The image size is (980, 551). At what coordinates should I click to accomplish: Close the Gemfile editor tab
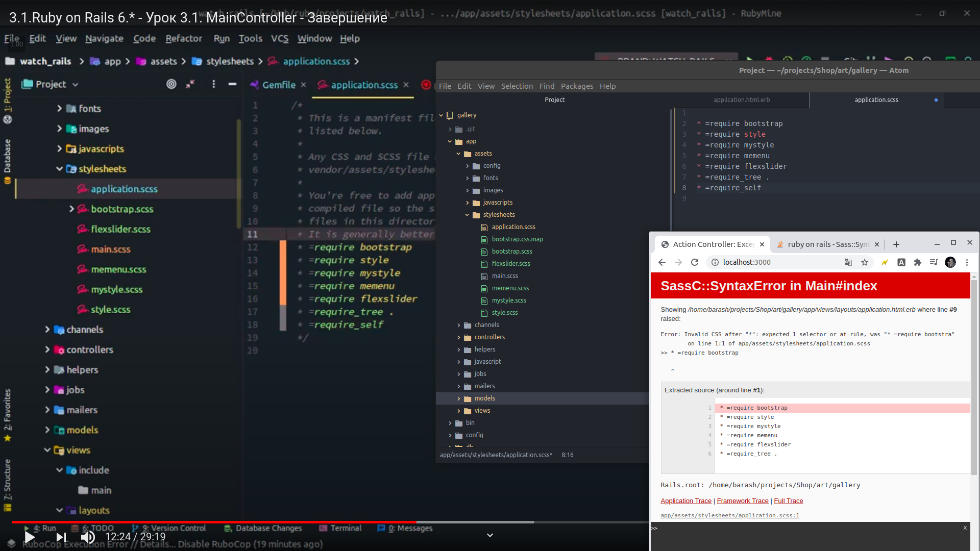303,85
